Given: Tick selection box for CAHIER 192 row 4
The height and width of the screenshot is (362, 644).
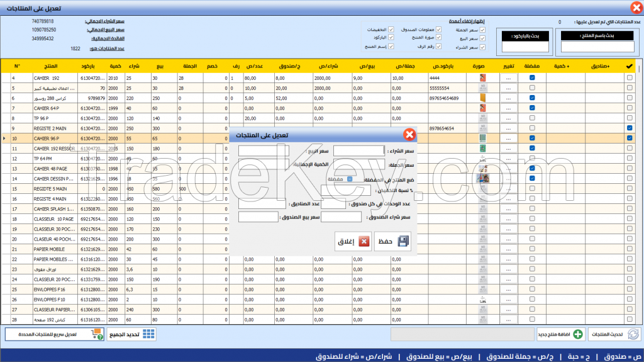Looking at the screenshot, I should pyautogui.click(x=630, y=77).
